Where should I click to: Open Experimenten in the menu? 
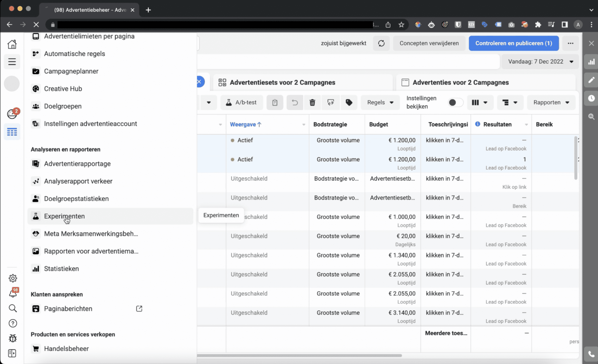tap(64, 216)
